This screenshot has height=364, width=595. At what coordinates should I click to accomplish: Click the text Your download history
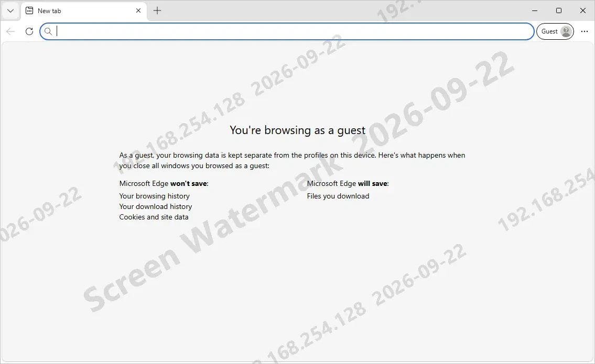point(156,207)
